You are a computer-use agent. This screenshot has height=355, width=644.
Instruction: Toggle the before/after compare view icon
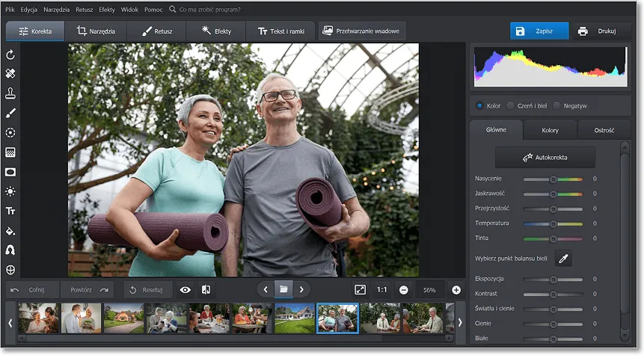click(x=206, y=289)
